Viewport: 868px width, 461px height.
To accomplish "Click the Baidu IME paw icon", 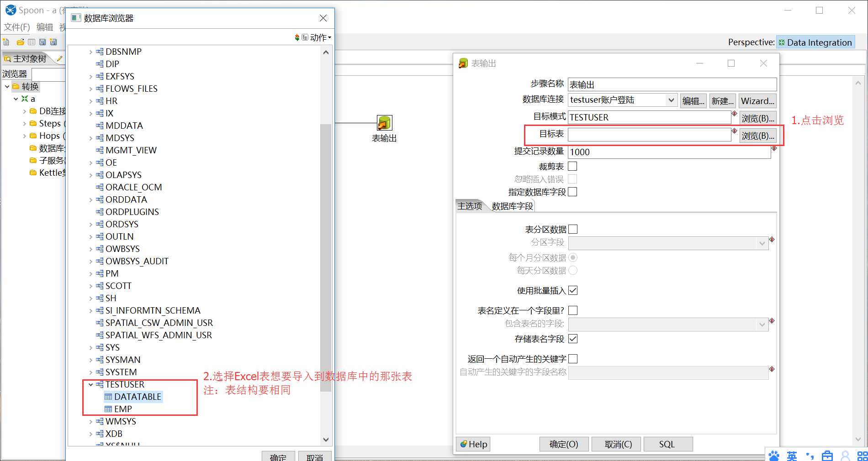I will coord(774,456).
